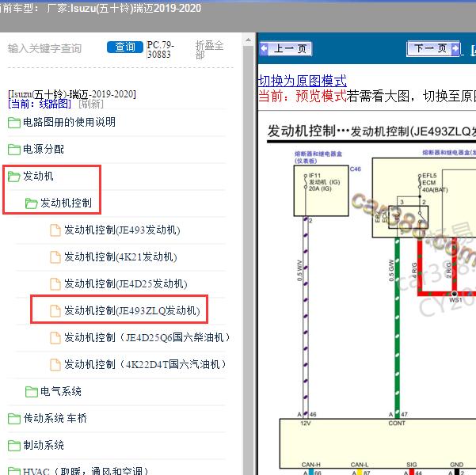Viewport: 476px width, 475px height.
Task: Open 发动机控制(JE493ZLQ发动机) document
Action: point(132,310)
